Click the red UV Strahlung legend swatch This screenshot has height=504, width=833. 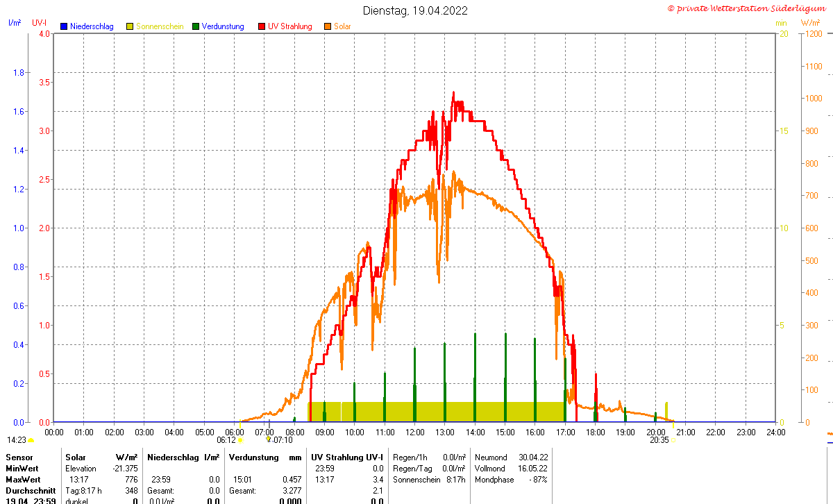[262, 26]
